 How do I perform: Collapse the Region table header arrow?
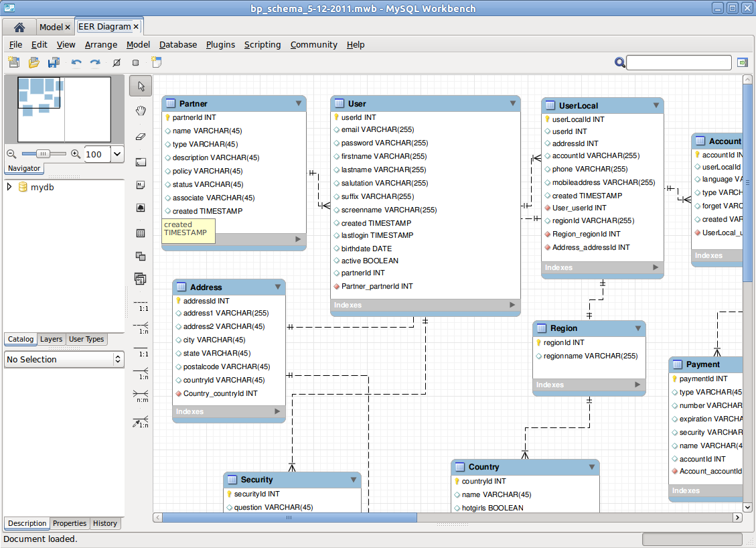[x=638, y=328]
